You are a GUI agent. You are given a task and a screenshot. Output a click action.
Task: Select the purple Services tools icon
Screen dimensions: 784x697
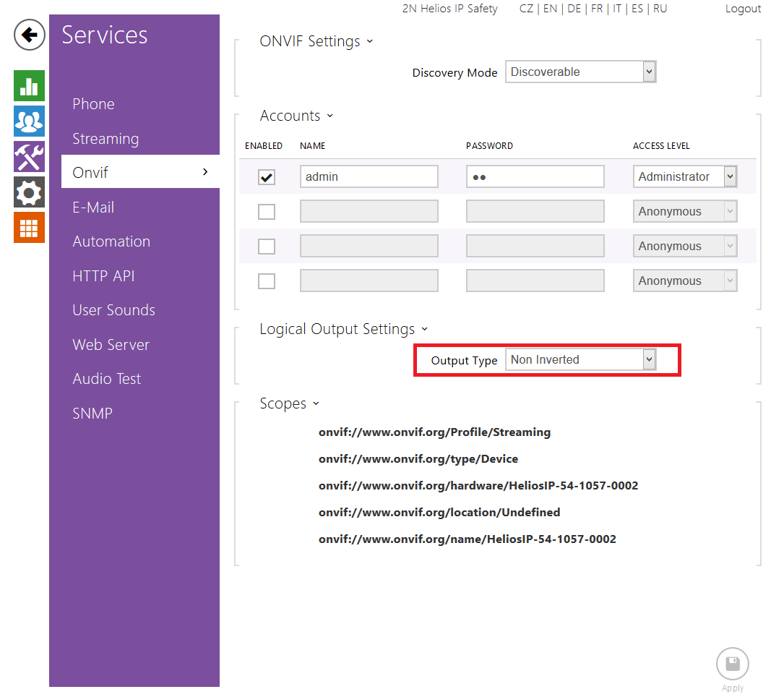(29, 157)
